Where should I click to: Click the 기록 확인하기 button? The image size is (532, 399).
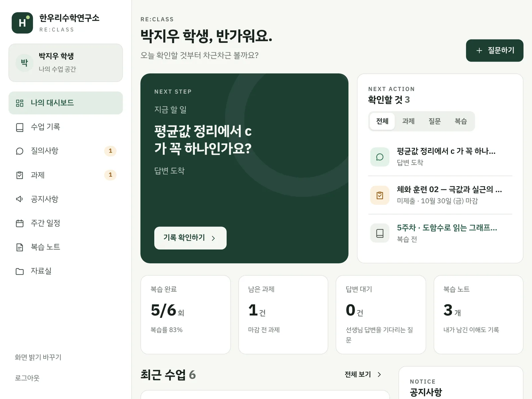click(190, 238)
